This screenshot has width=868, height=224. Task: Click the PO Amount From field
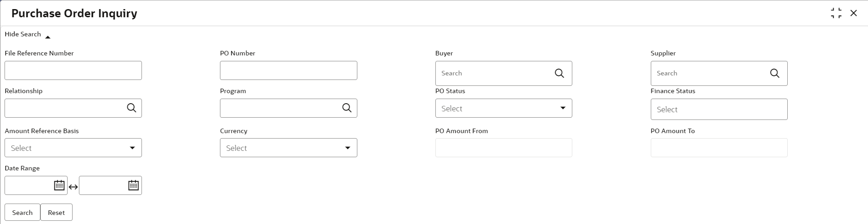pyautogui.click(x=504, y=148)
